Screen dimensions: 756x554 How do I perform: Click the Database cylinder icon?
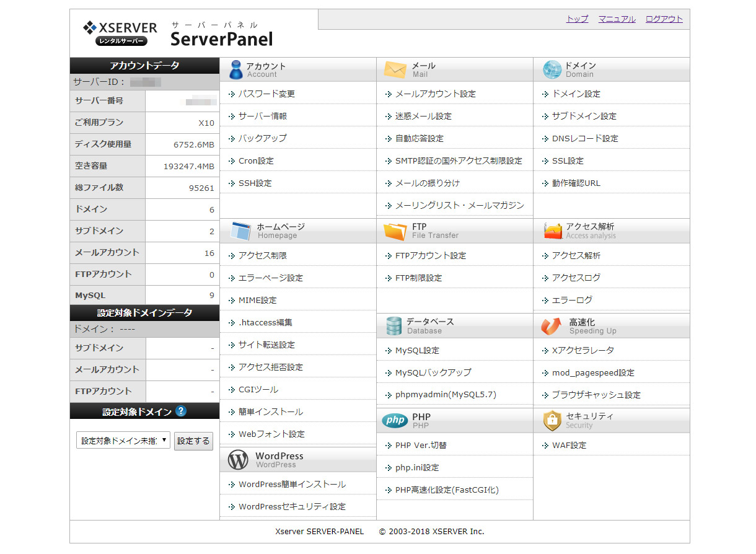click(393, 326)
